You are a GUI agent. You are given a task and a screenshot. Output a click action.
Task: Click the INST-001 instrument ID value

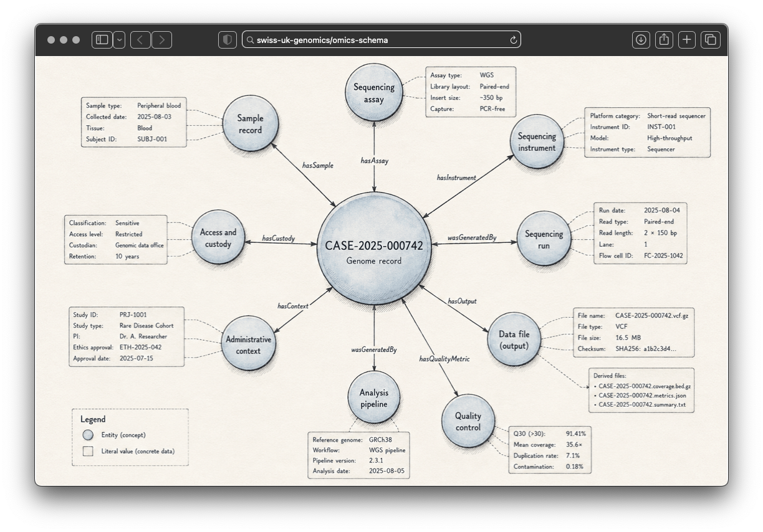(x=661, y=127)
